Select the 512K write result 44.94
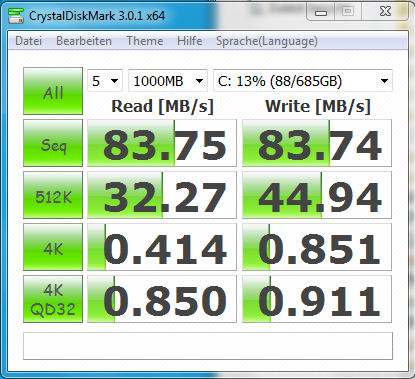415x379 pixels. pos(317,195)
